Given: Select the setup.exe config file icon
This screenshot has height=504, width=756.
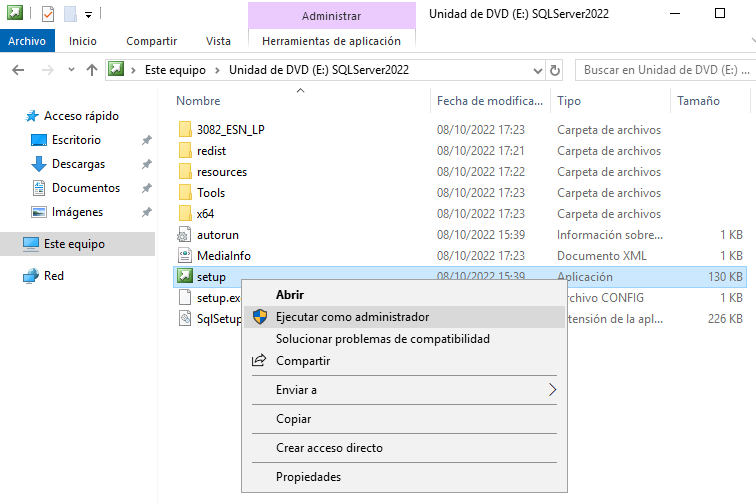Looking at the screenshot, I should pyautogui.click(x=185, y=297).
